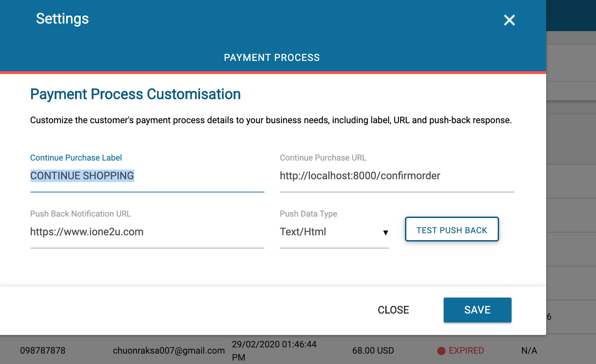The width and height of the screenshot is (596, 364).
Task: Click the Continue Purchase Label input field
Action: (147, 176)
